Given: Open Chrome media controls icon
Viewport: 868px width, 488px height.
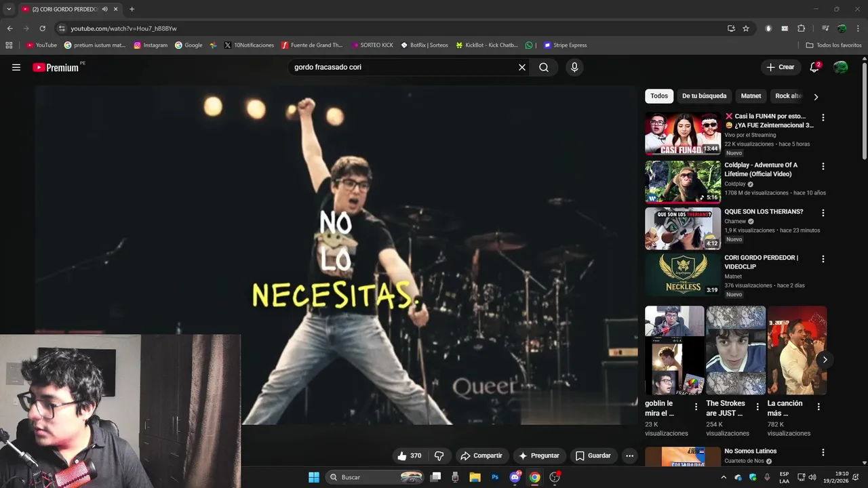Looking at the screenshot, I should (x=825, y=28).
